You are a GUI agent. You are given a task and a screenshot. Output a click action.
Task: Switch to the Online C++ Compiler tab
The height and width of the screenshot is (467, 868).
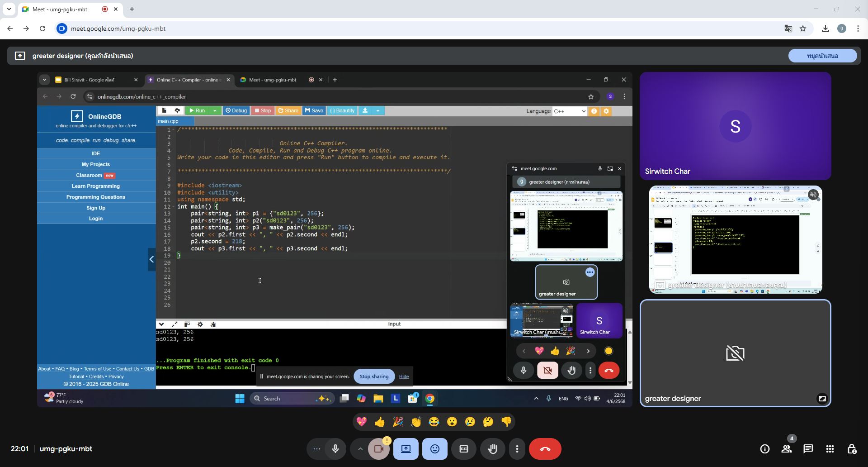[188, 80]
